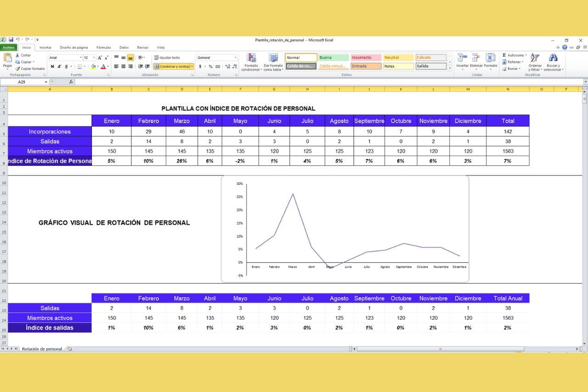Apply the Incorrecto cell style swatch
Screen dimensions: 588x392
[366, 58]
